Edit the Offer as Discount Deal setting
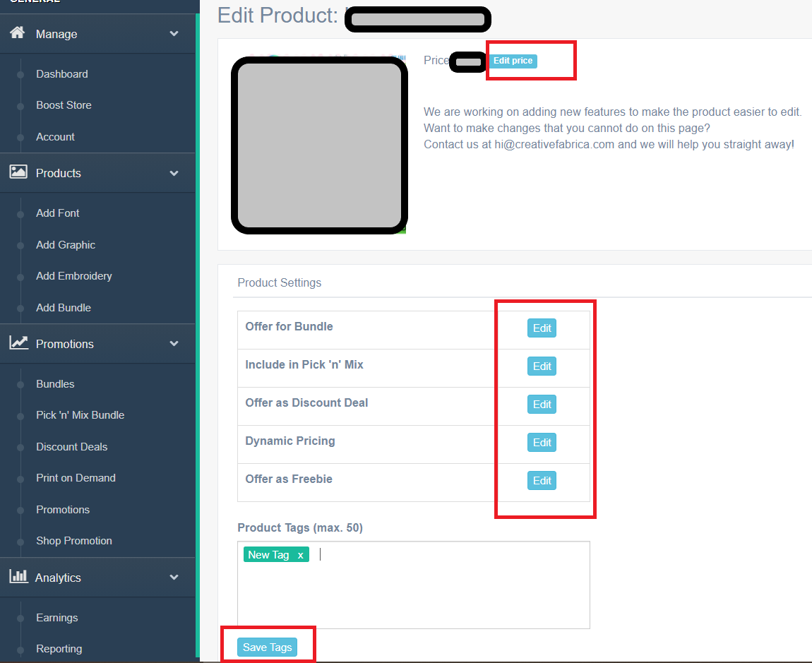812x663 pixels. (x=542, y=404)
